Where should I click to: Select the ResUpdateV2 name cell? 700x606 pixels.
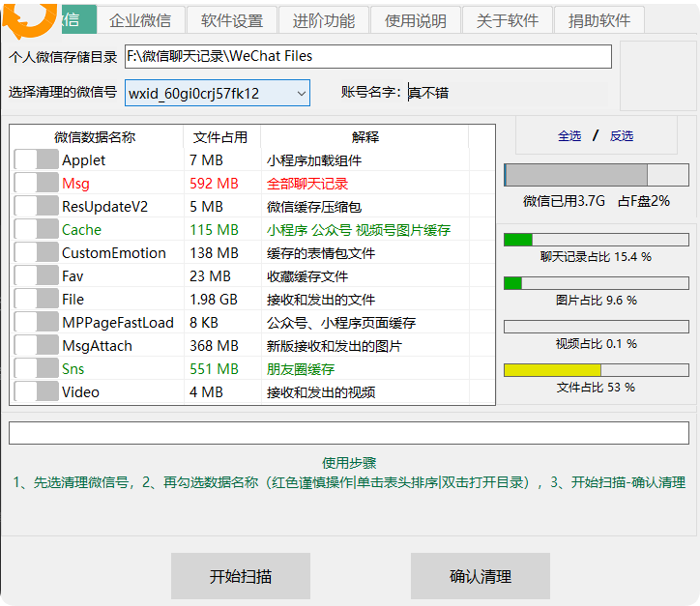click(x=105, y=206)
